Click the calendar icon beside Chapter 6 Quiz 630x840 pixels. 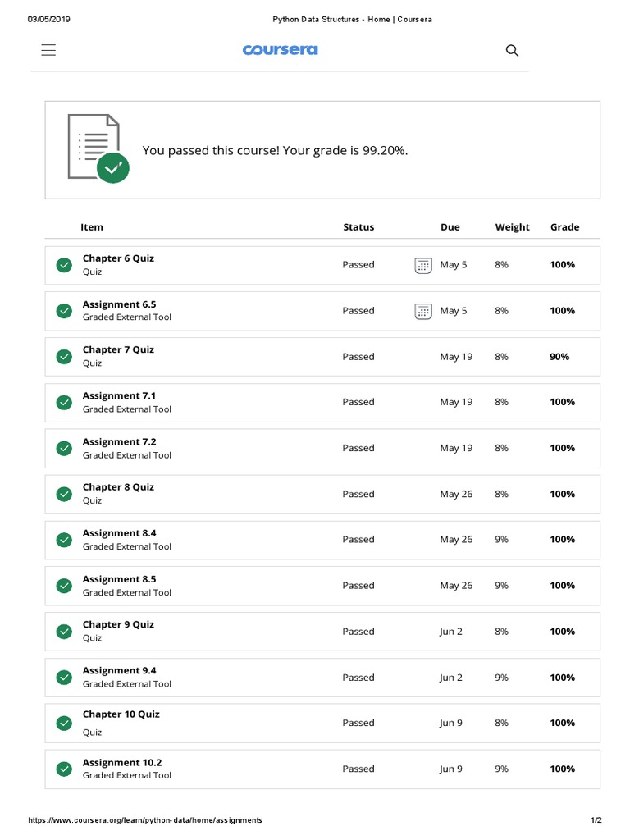(x=422, y=265)
